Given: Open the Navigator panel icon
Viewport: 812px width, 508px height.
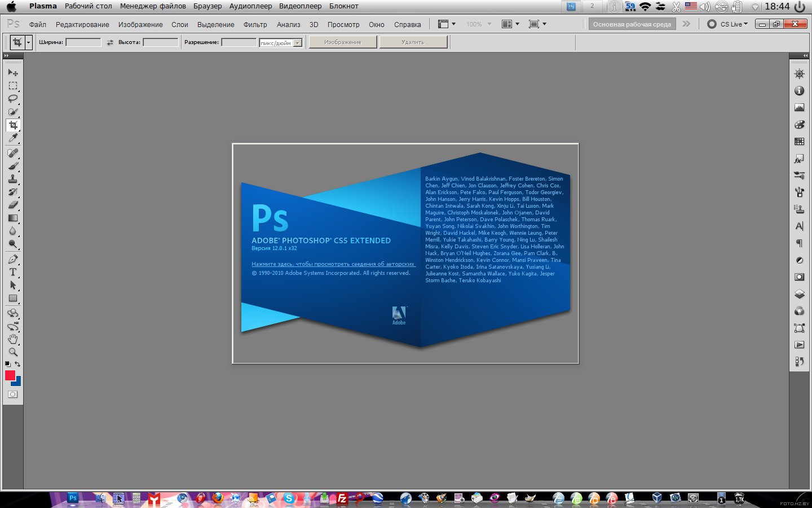Looking at the screenshot, I should tap(799, 74).
